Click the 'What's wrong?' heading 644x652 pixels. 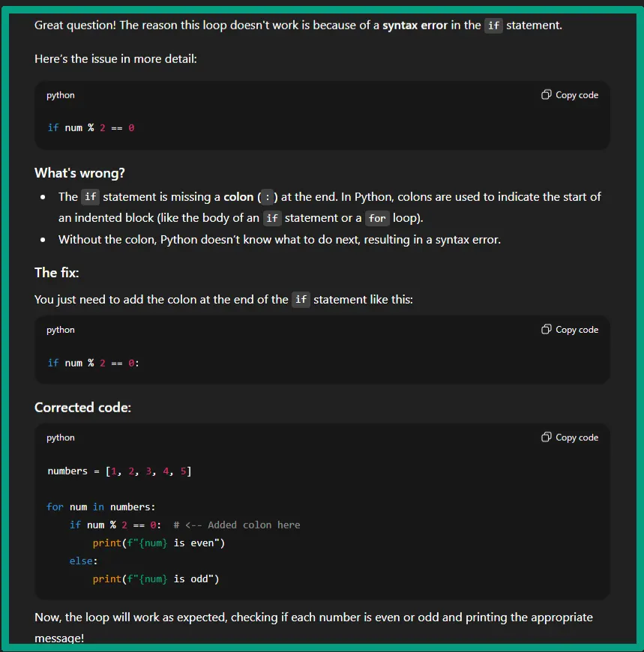79,172
